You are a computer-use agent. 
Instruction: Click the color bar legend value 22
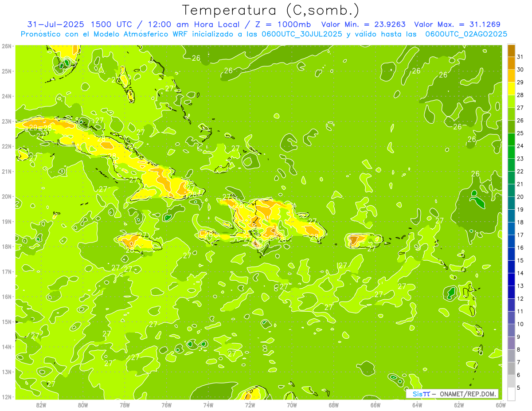click(520, 172)
